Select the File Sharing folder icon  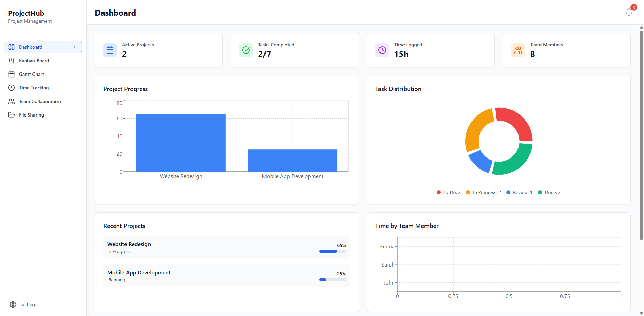click(12, 115)
